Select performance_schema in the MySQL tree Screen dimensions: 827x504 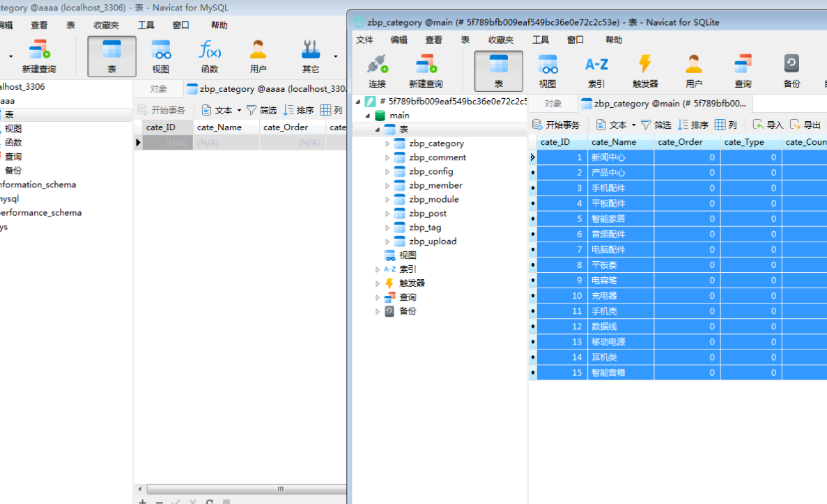coord(40,213)
